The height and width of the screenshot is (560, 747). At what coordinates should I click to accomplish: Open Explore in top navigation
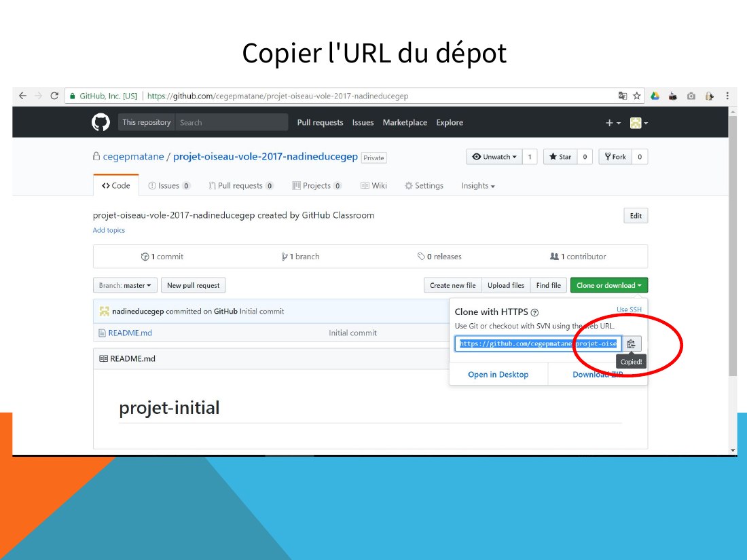pyautogui.click(x=450, y=122)
